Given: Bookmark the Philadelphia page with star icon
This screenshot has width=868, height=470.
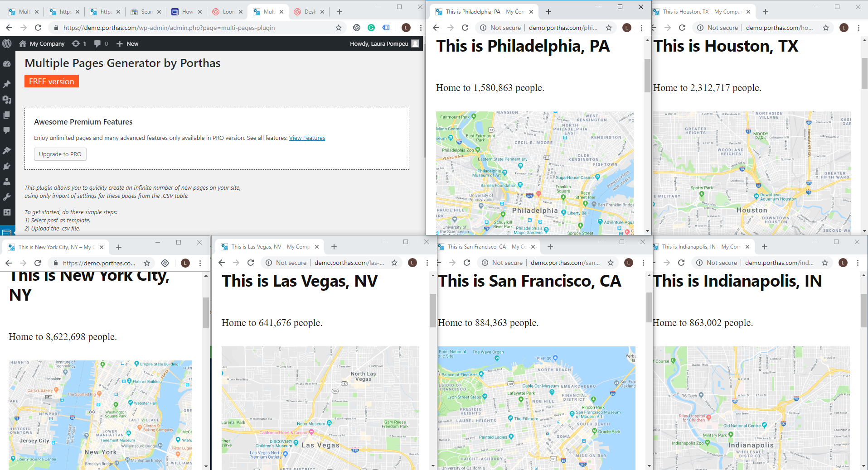Looking at the screenshot, I should pos(609,28).
